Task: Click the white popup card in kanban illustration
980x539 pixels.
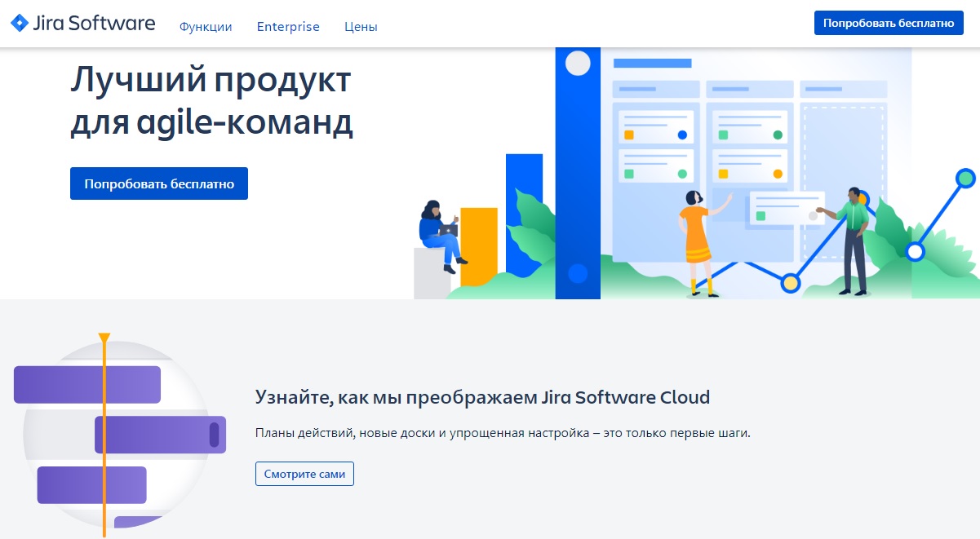Action: tap(786, 209)
